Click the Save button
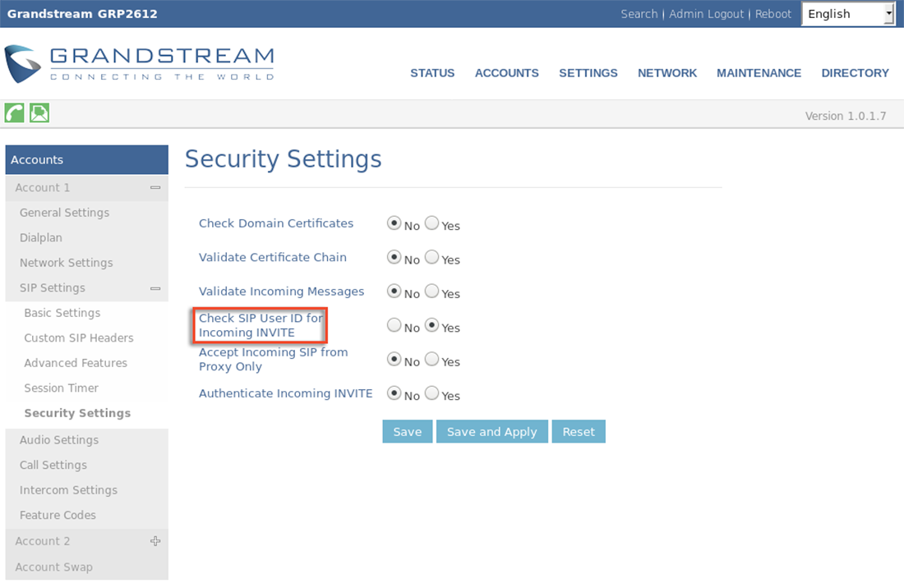This screenshot has width=904, height=588. pyautogui.click(x=408, y=431)
